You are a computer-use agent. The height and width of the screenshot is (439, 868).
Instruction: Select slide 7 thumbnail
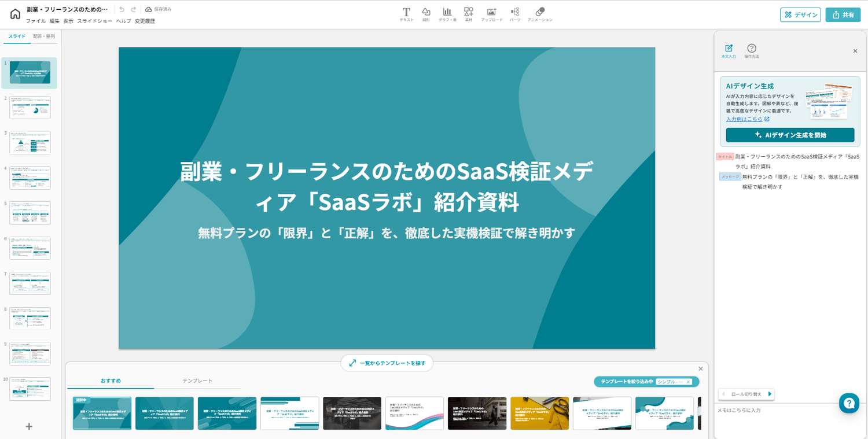pos(30,283)
